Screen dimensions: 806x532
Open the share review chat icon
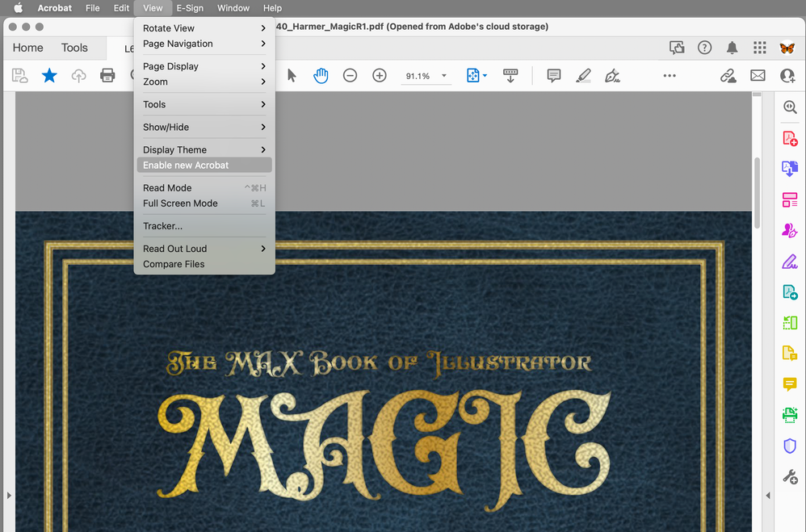pos(677,48)
